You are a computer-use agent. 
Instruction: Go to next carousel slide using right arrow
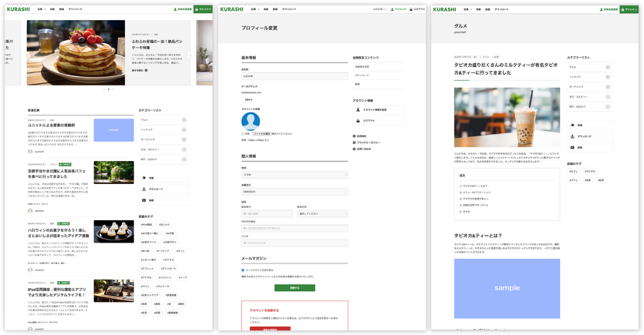pos(191,55)
